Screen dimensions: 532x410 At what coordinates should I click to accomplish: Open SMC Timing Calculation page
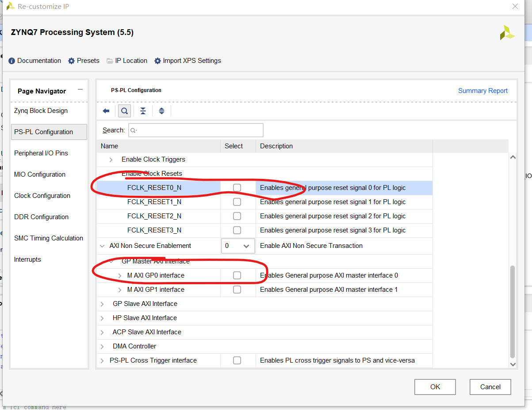pos(49,238)
